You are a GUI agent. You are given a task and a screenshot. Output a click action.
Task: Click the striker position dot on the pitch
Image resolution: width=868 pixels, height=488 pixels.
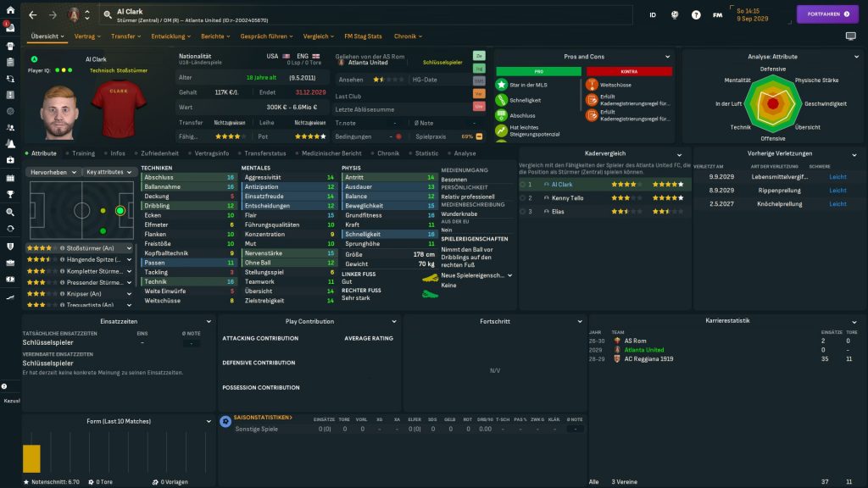click(x=120, y=210)
